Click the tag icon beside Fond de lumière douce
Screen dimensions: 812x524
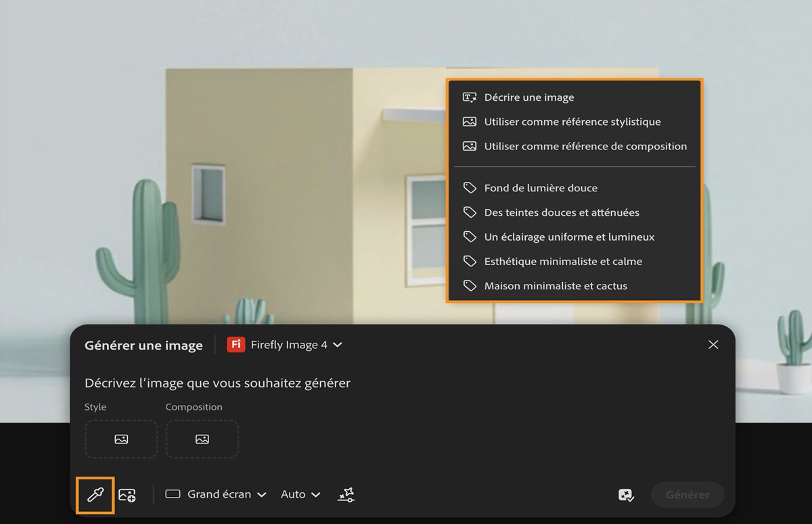469,187
